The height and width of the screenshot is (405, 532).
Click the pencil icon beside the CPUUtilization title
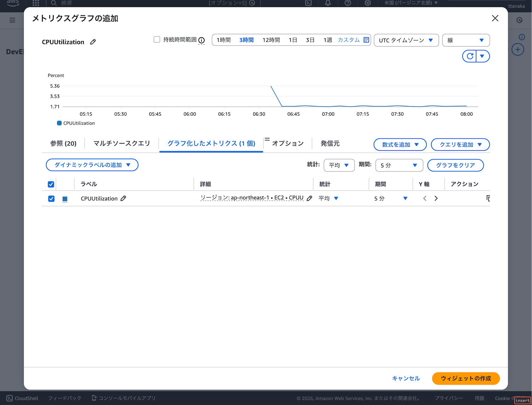[x=93, y=42]
